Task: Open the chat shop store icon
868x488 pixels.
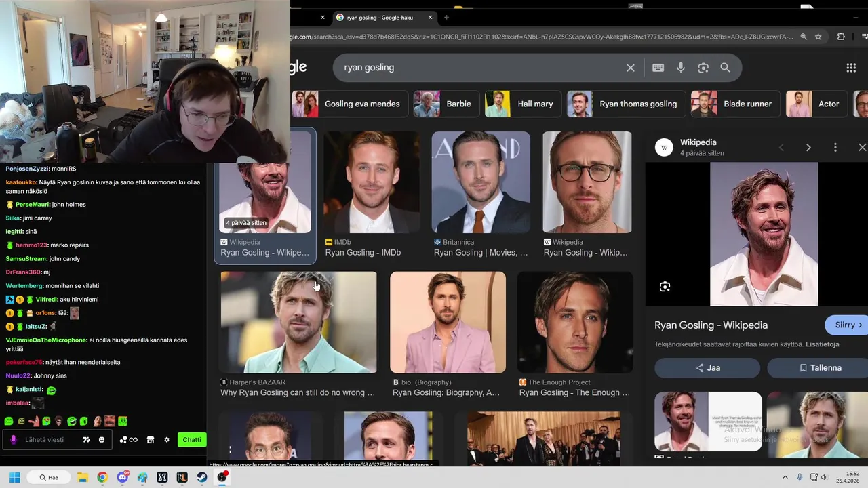Action: click(x=151, y=439)
